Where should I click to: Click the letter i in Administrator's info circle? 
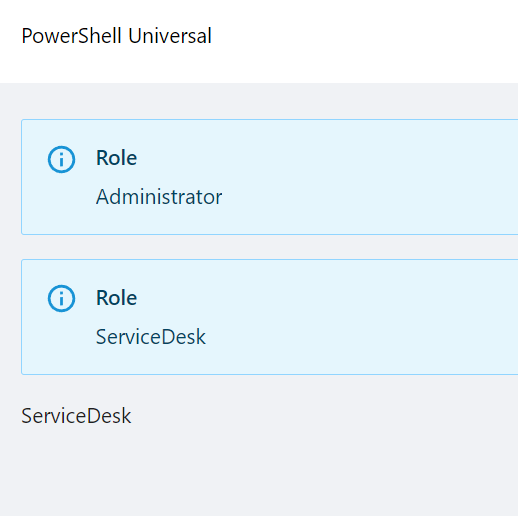tap(61, 160)
